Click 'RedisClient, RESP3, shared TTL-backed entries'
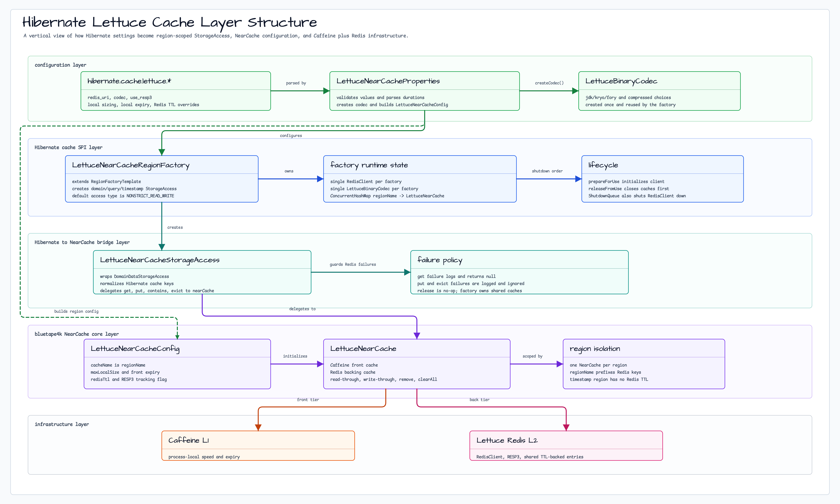 click(530, 457)
